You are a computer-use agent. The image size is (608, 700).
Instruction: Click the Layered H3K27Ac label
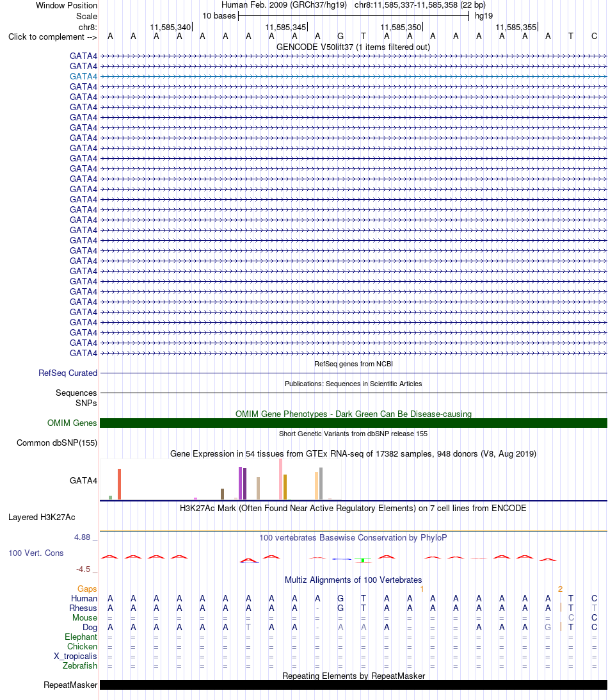(42, 517)
